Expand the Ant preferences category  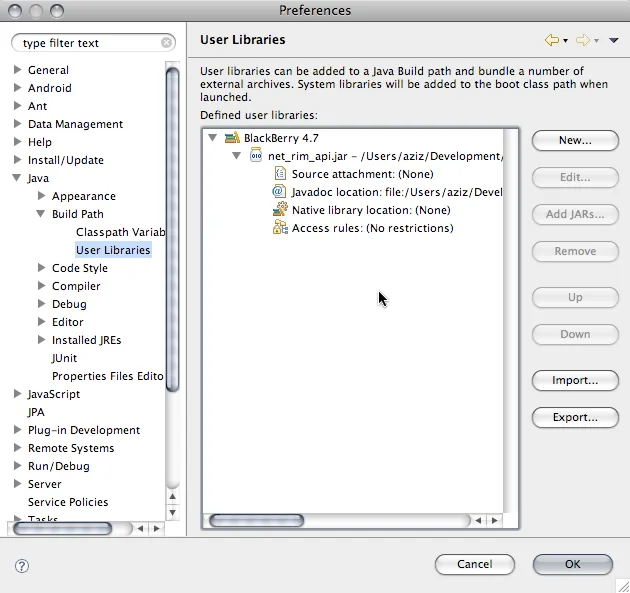tap(17, 106)
